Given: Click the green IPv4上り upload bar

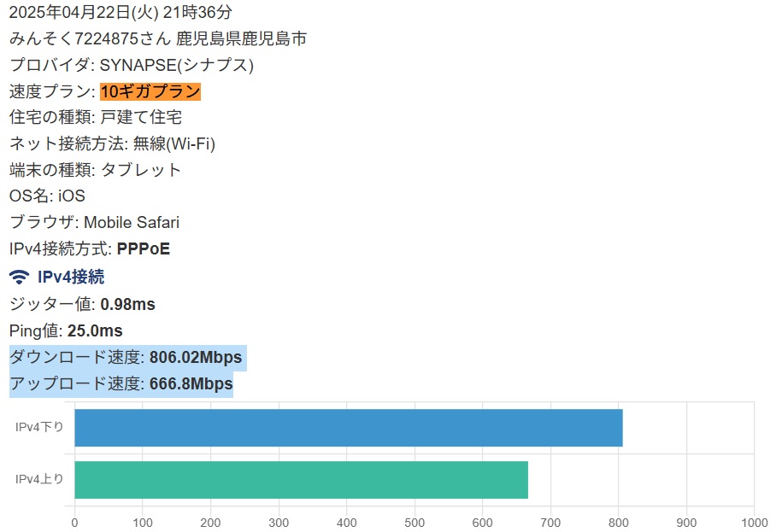Looking at the screenshot, I should tap(301, 479).
